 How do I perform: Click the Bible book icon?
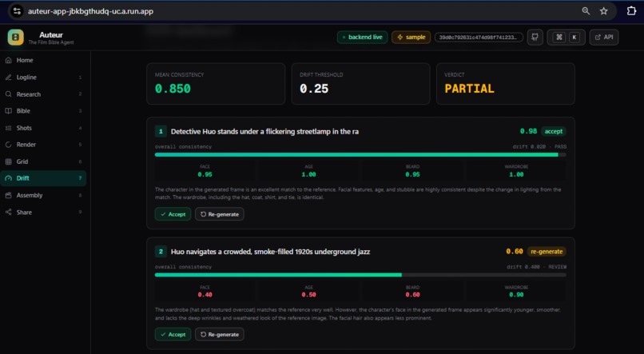[8, 111]
